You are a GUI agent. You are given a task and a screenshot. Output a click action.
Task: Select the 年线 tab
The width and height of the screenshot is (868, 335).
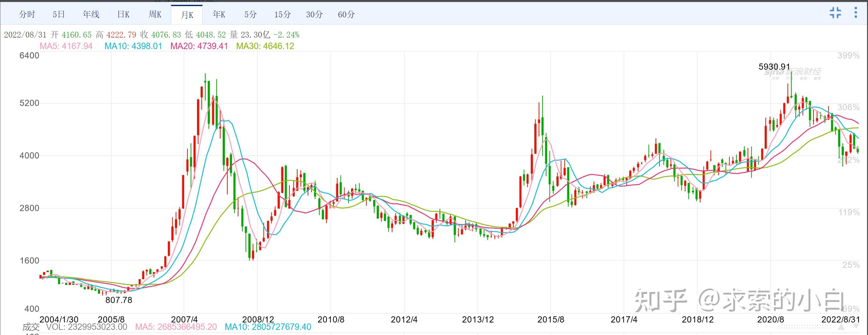pyautogui.click(x=91, y=14)
